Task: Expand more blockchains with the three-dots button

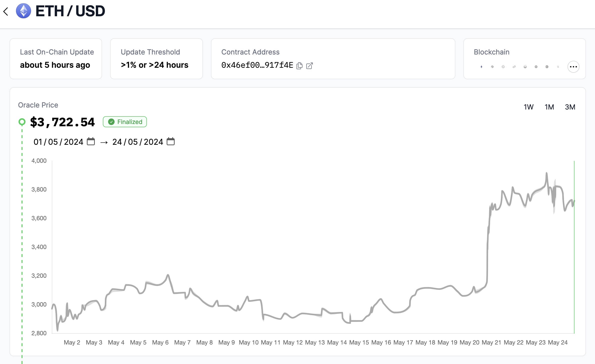Action: 573,67
